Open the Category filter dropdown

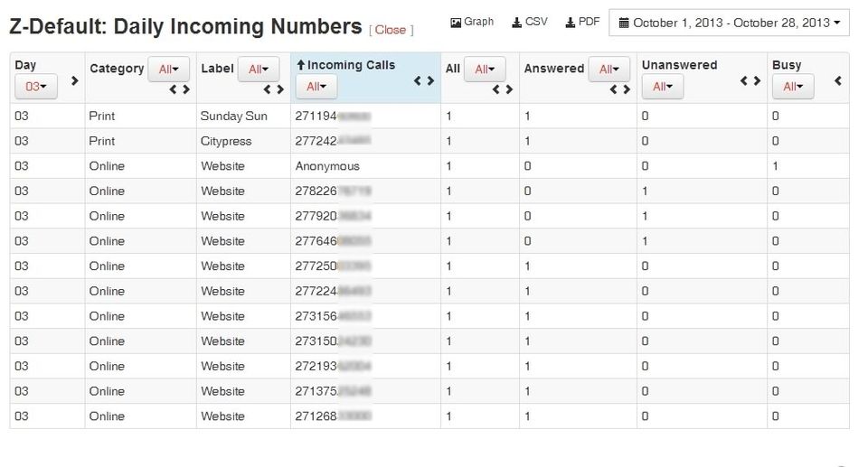(169, 70)
